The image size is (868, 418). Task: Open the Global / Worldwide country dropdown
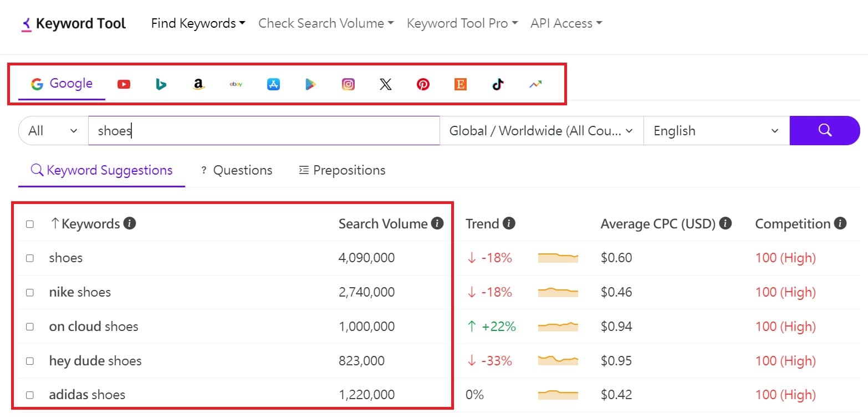[x=542, y=131]
